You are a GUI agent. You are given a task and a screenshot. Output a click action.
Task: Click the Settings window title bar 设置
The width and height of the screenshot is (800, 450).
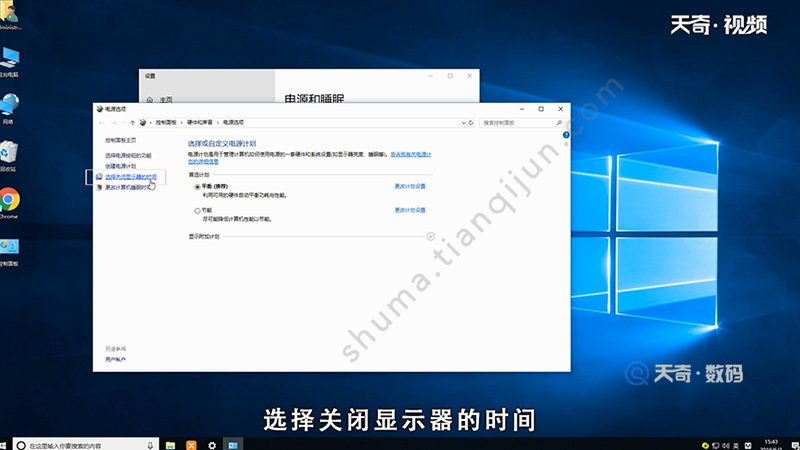[149, 76]
